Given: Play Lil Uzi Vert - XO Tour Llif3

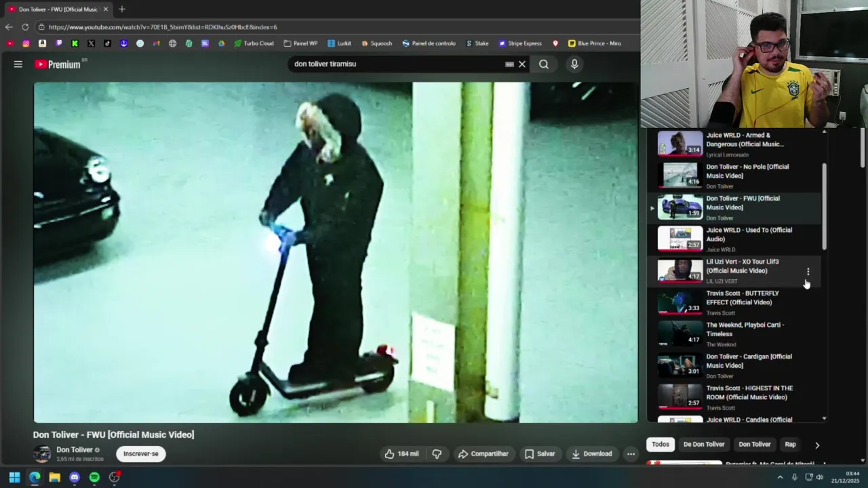Looking at the screenshot, I should [734, 270].
